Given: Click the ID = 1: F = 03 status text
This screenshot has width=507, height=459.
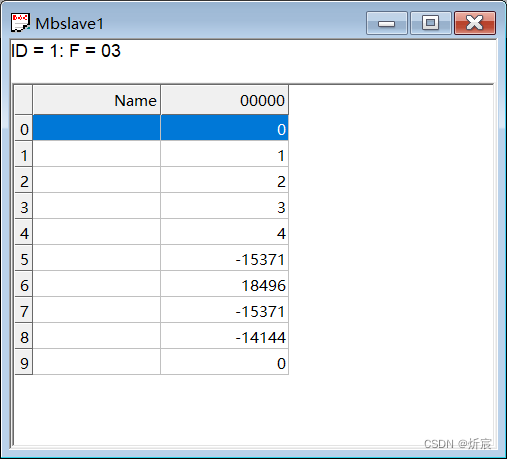Looking at the screenshot, I should 66,51.
